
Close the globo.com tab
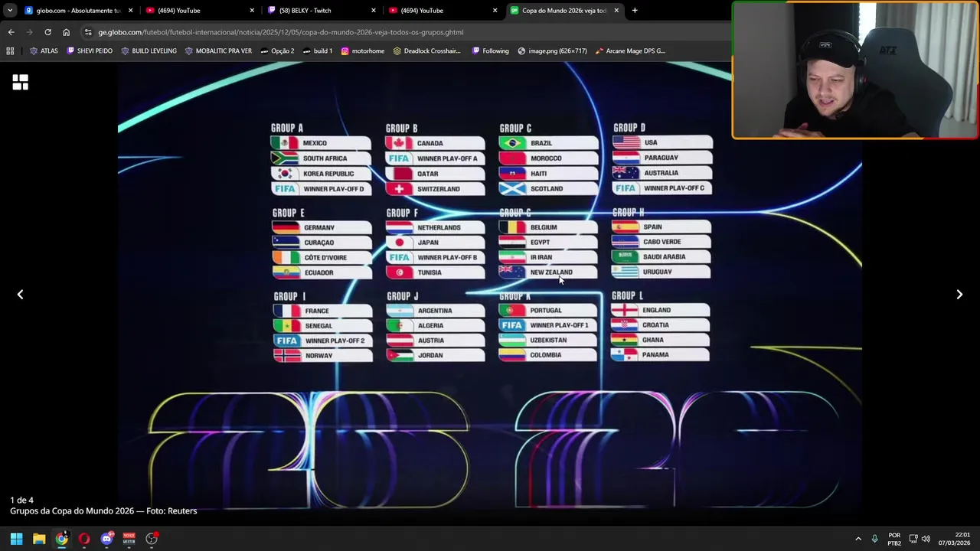[130, 11]
